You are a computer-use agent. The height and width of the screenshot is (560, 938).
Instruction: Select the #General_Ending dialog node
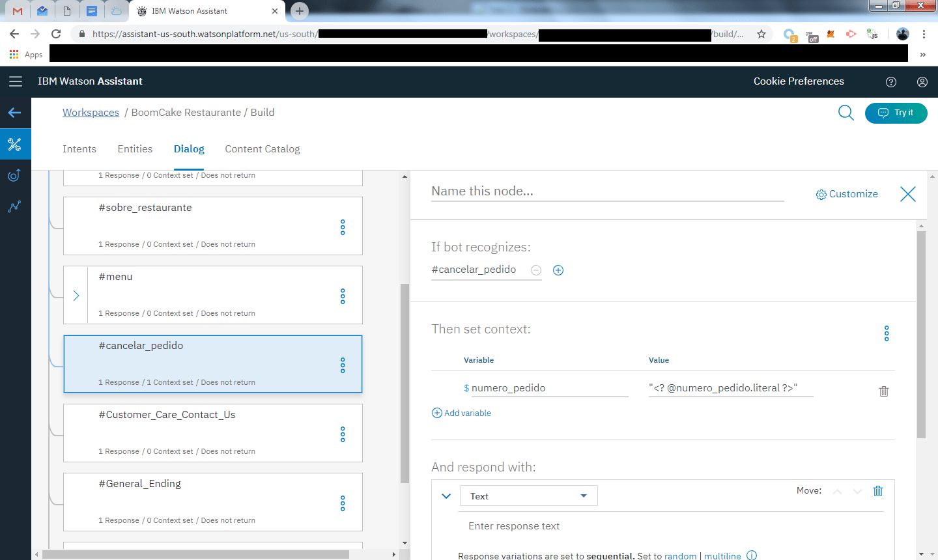[213, 502]
